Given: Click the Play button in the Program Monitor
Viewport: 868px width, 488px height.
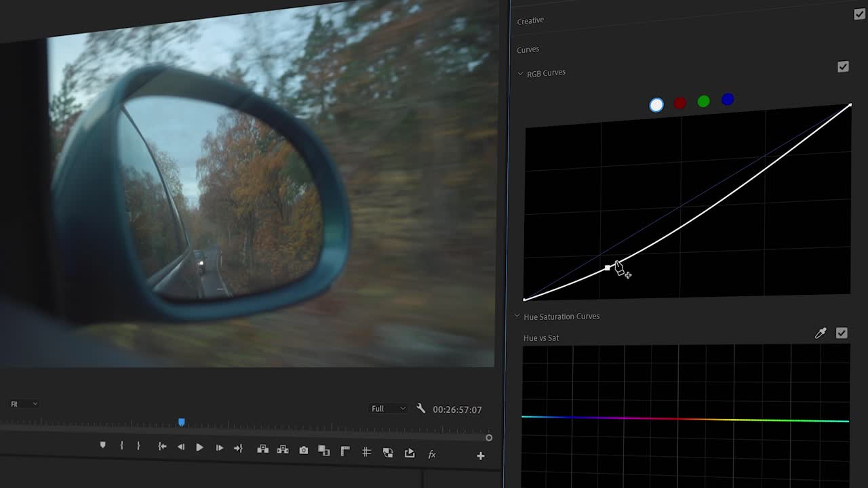Looking at the screenshot, I should pyautogui.click(x=199, y=447).
